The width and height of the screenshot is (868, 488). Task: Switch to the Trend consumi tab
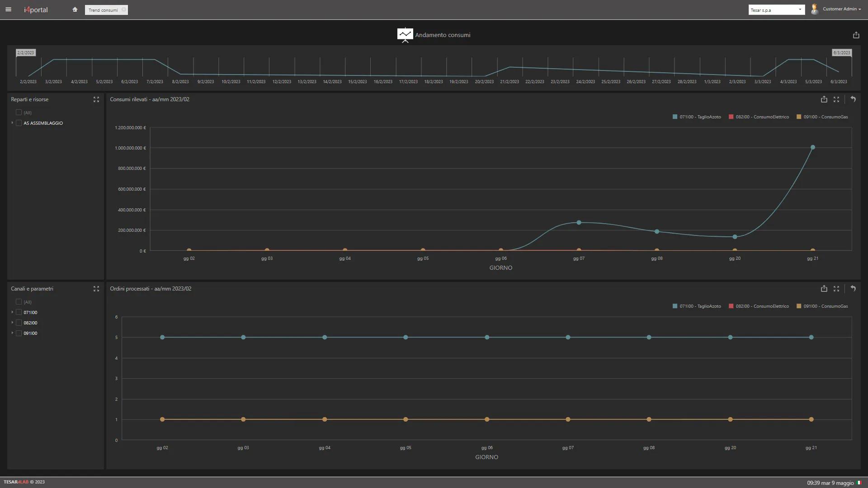(103, 10)
